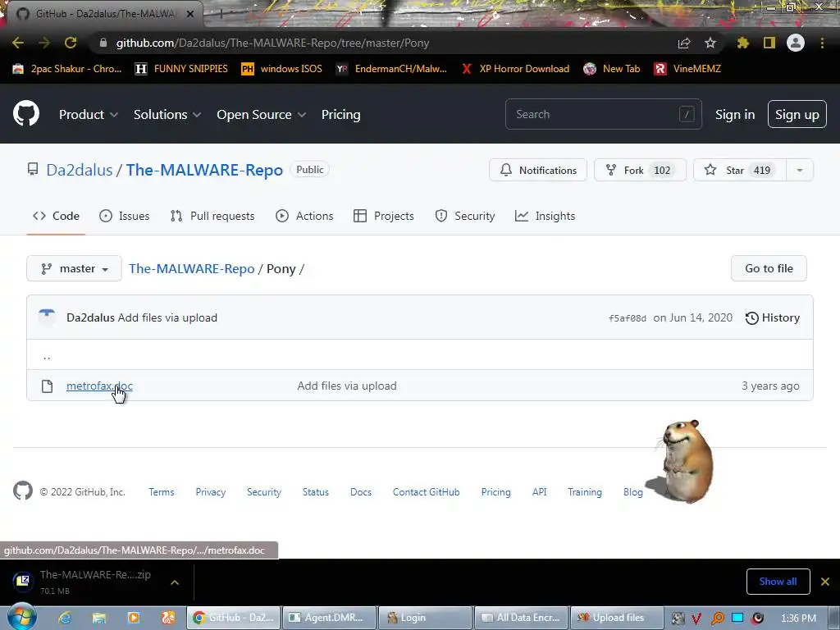Viewport: 840px width, 630px height.
Task: Open footer Privacy link
Action: click(211, 492)
